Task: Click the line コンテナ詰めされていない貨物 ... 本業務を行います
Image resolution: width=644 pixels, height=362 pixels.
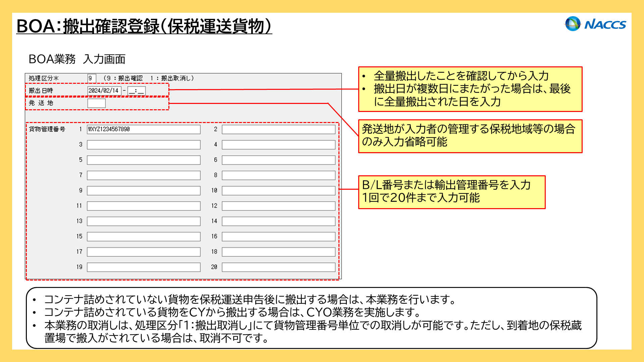Action: (250, 299)
